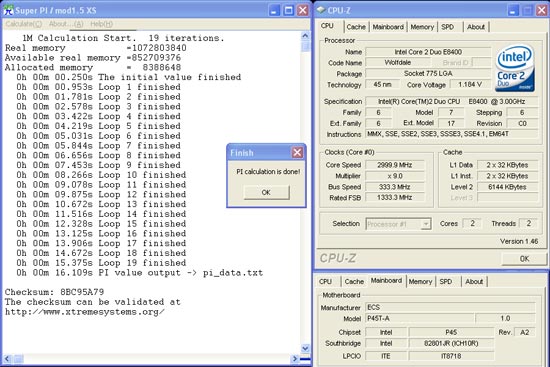Click the LPCIO value 'IT8718'

tap(451, 356)
